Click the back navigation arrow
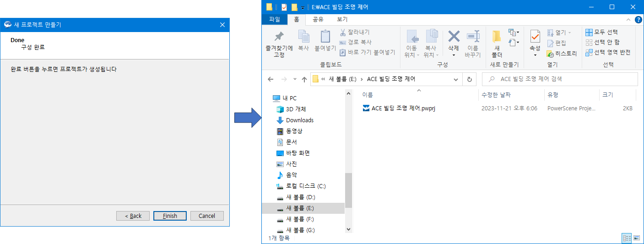 coord(271,79)
